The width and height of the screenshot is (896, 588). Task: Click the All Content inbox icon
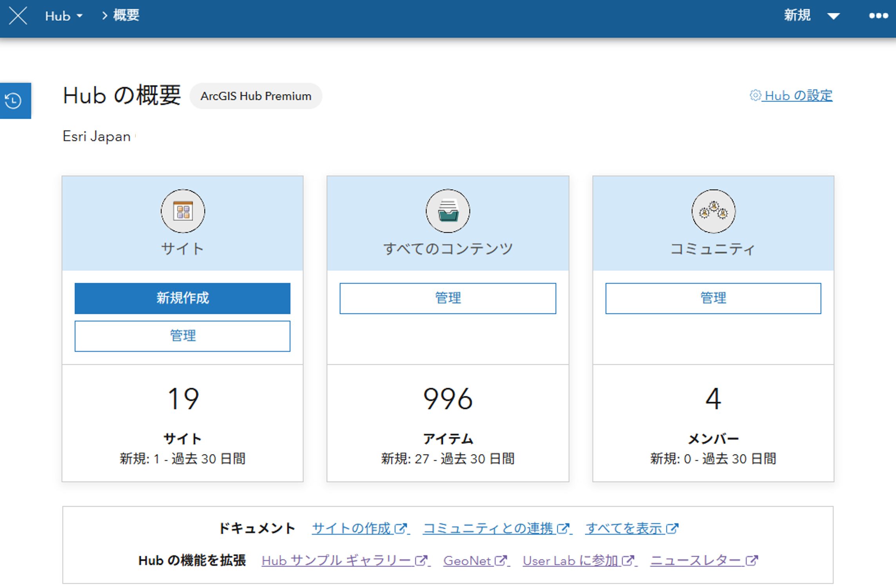pyautogui.click(x=448, y=212)
